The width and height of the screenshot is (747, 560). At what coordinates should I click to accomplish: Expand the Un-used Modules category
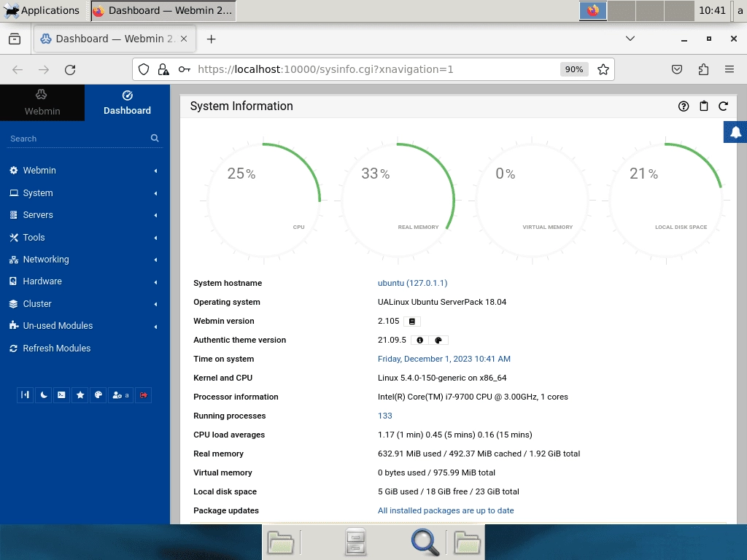point(85,326)
